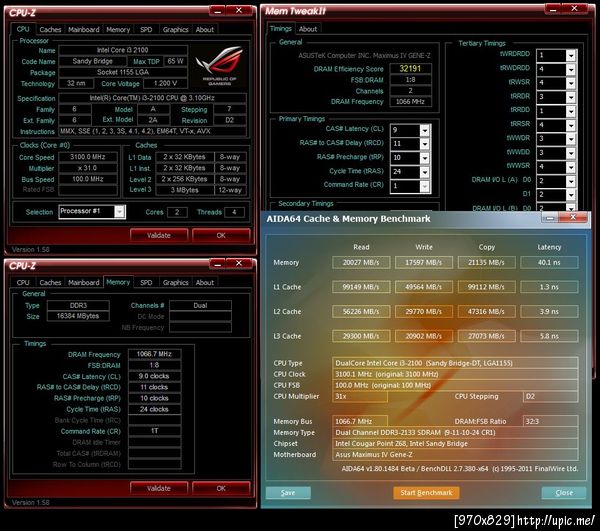Image resolution: width=600 pixels, height=531 pixels.
Task: Click Memory Latency value 40.1 ns
Action: [x=549, y=262]
